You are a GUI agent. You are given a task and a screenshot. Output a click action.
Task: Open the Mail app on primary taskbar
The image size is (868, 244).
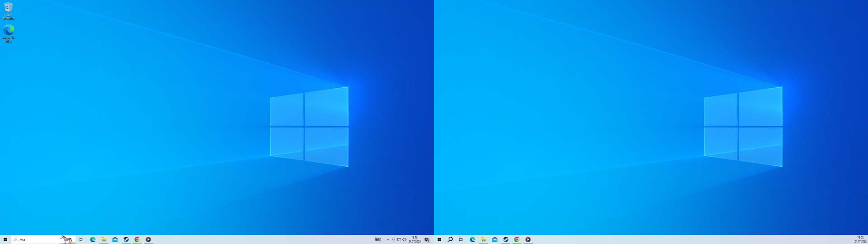tap(115, 239)
